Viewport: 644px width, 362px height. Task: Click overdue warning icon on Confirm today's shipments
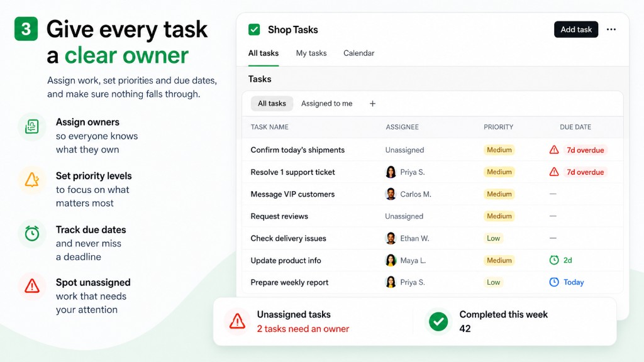pyautogui.click(x=554, y=150)
